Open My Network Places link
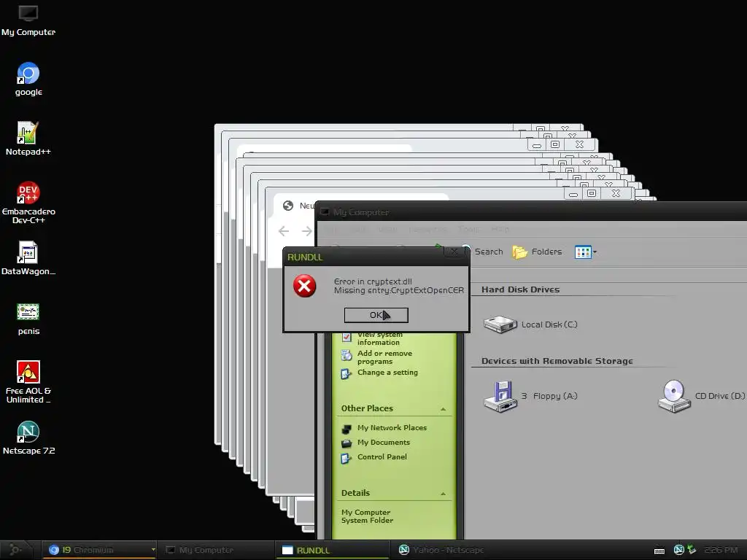Screen dimensions: 747x560 point(392,427)
